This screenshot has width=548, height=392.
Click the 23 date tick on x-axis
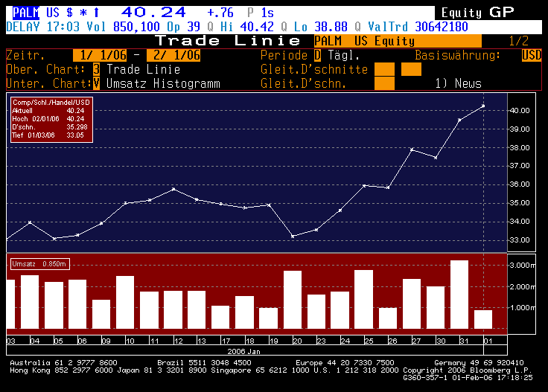pos(321,341)
